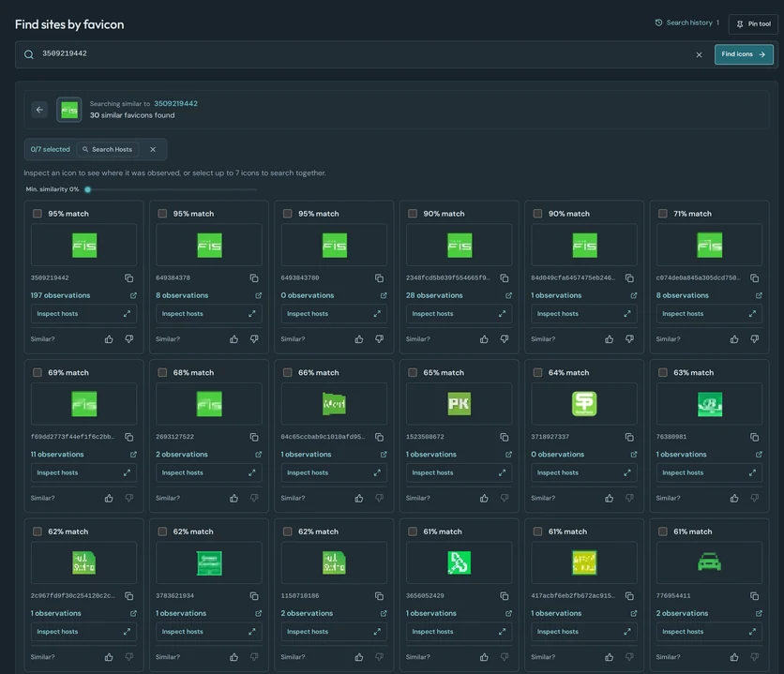Open Search history

pos(687,23)
